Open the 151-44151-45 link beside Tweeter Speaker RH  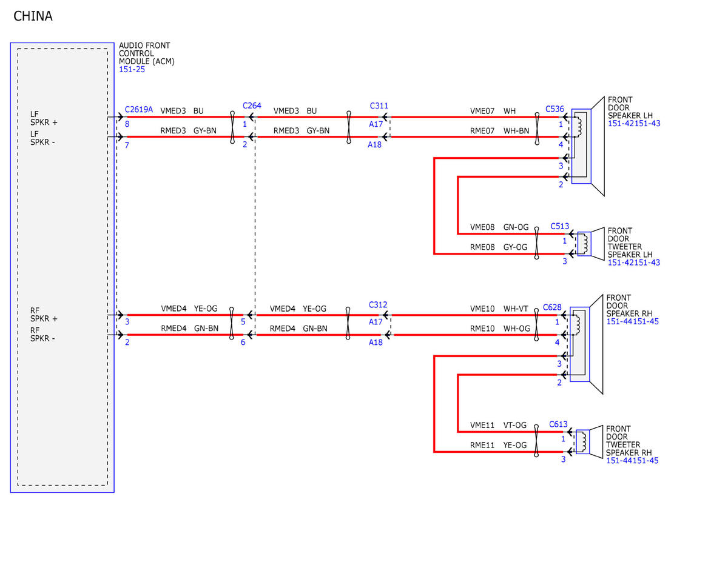pyautogui.click(x=632, y=461)
